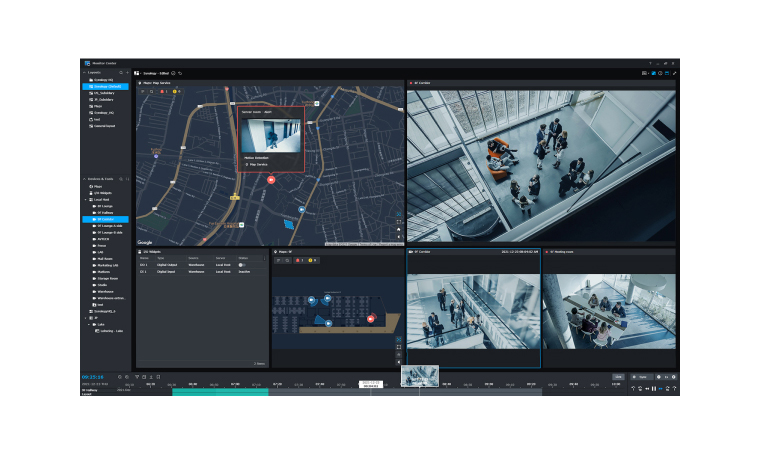This screenshot has width=760, height=454.
Task: Click the red camera icon on the floor plan
Action: coord(371,317)
